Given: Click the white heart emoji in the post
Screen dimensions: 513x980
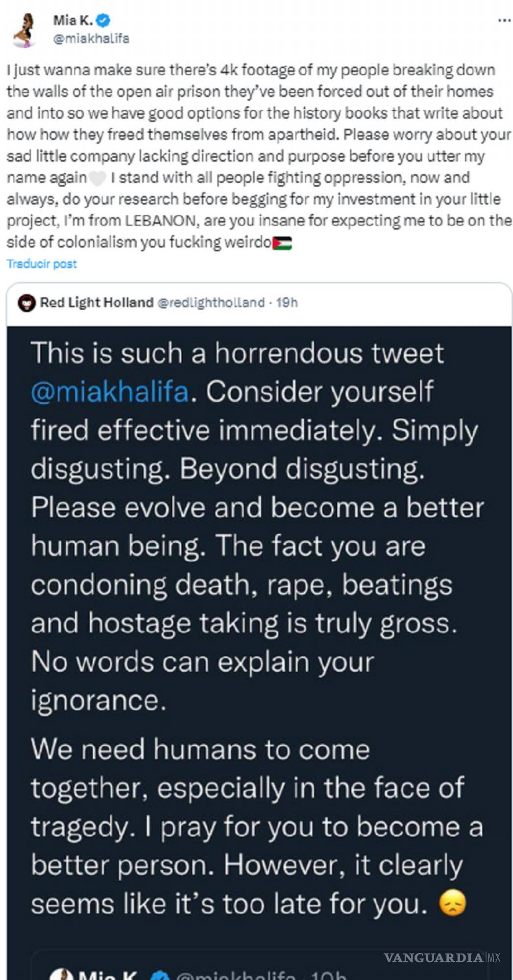Looking at the screenshot, I should pos(98,178).
